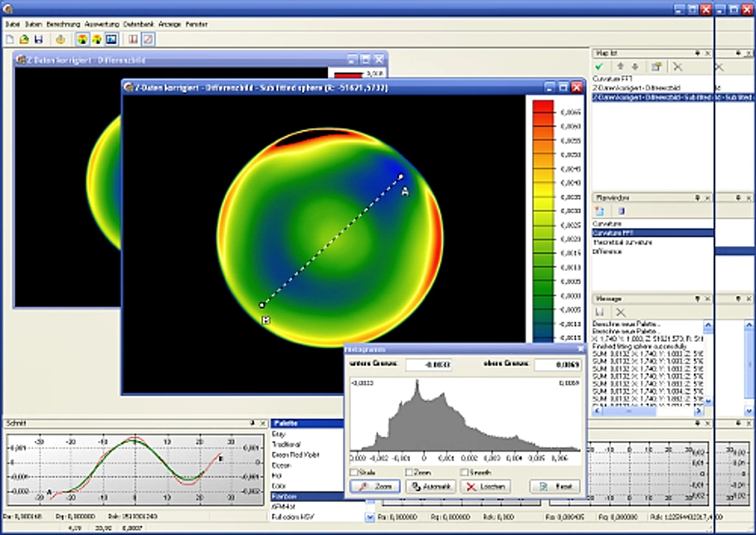Click the red diagonal line toolbar icon
Image resolution: width=756 pixels, height=535 pixels.
148,40
